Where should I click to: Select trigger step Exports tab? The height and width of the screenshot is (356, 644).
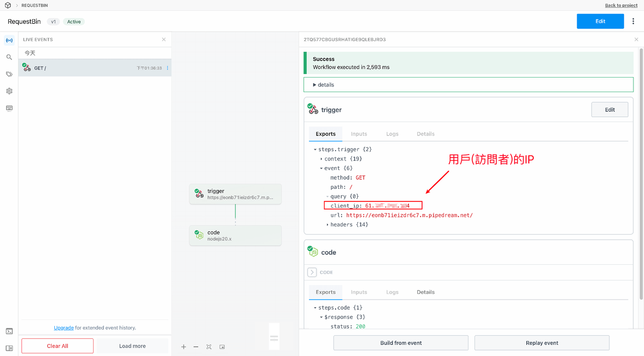tap(326, 134)
